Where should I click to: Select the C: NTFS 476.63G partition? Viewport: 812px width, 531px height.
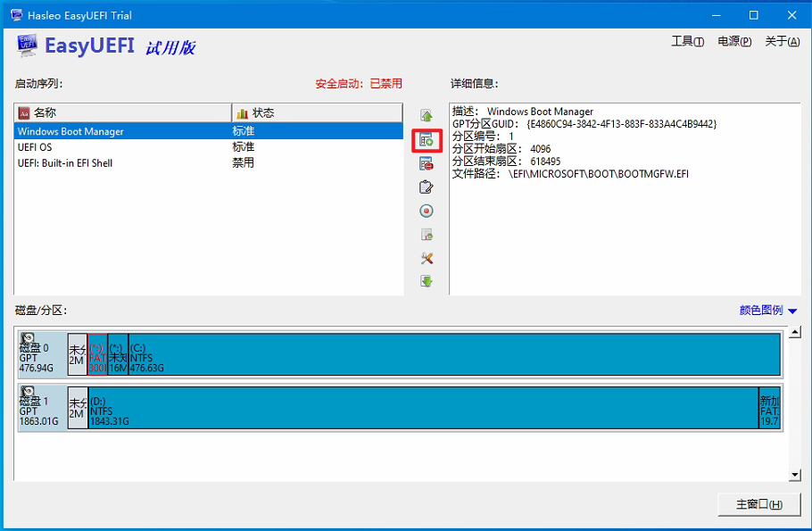click(454, 354)
